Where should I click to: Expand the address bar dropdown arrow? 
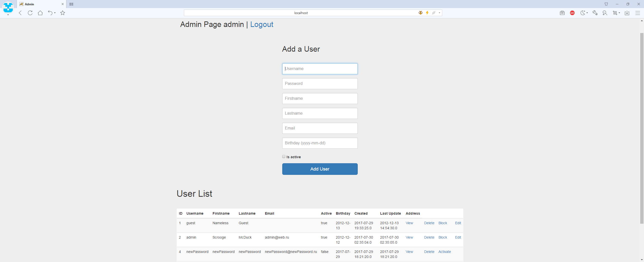439,13
